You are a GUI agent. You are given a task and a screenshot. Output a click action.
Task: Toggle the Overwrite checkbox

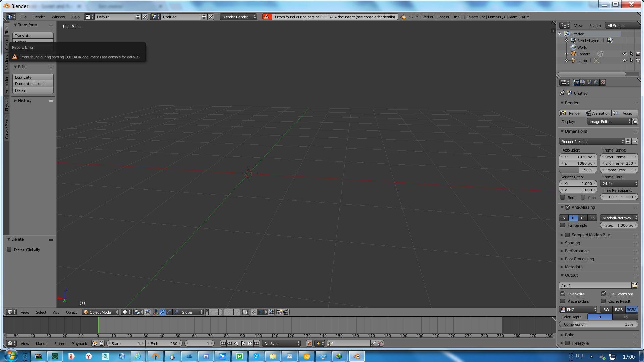tap(562, 294)
